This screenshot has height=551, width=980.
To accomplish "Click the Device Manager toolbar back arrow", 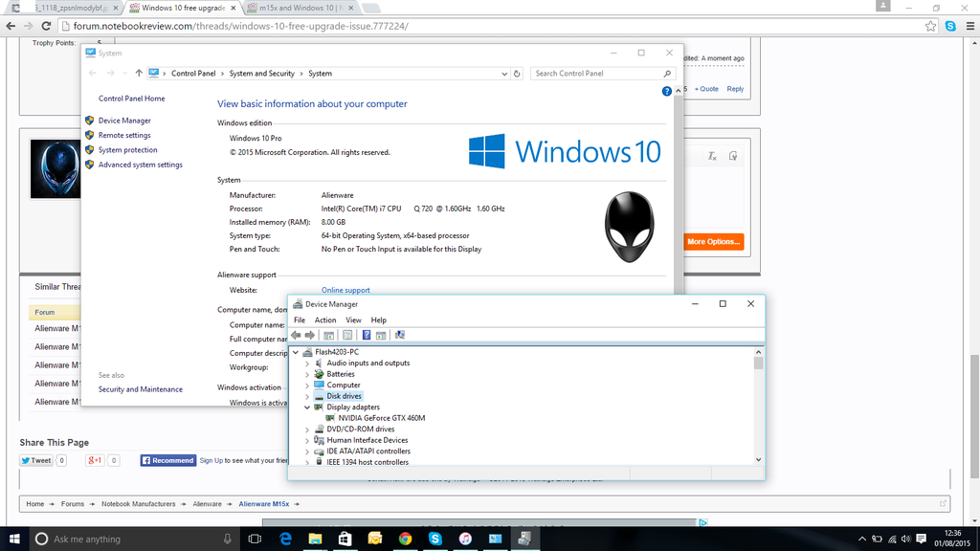I will point(297,336).
